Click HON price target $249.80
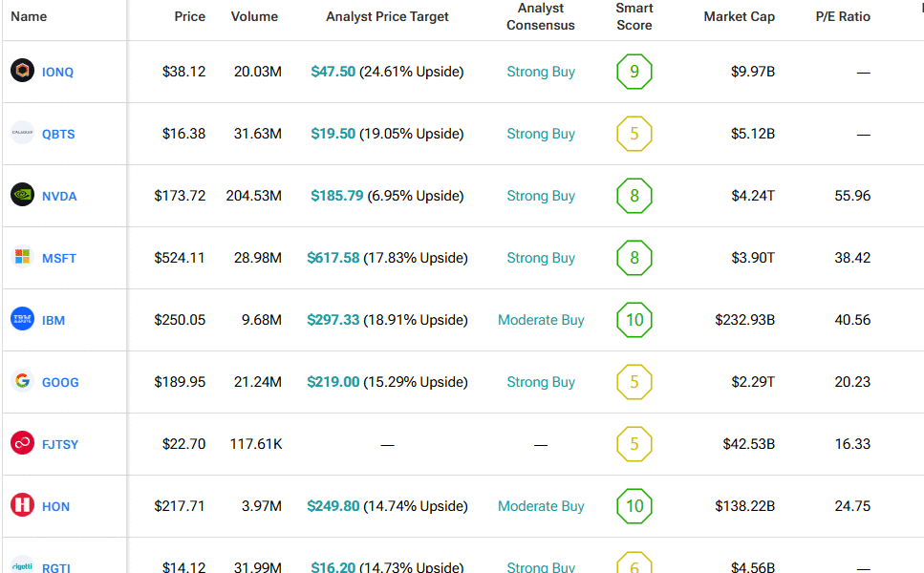Screen dimensions: 924x573 [333, 506]
